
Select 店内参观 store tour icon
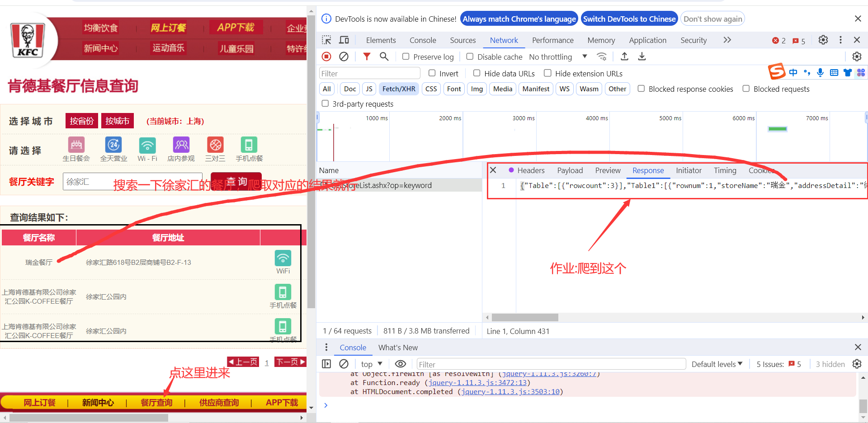pos(181,145)
